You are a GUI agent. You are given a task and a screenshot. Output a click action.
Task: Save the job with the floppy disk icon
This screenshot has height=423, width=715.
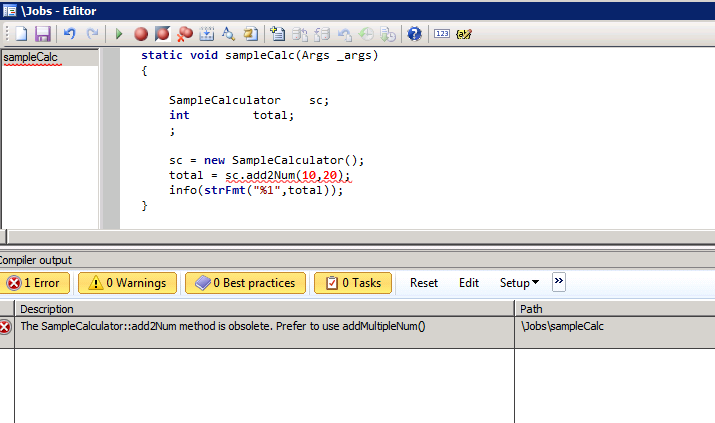42,34
